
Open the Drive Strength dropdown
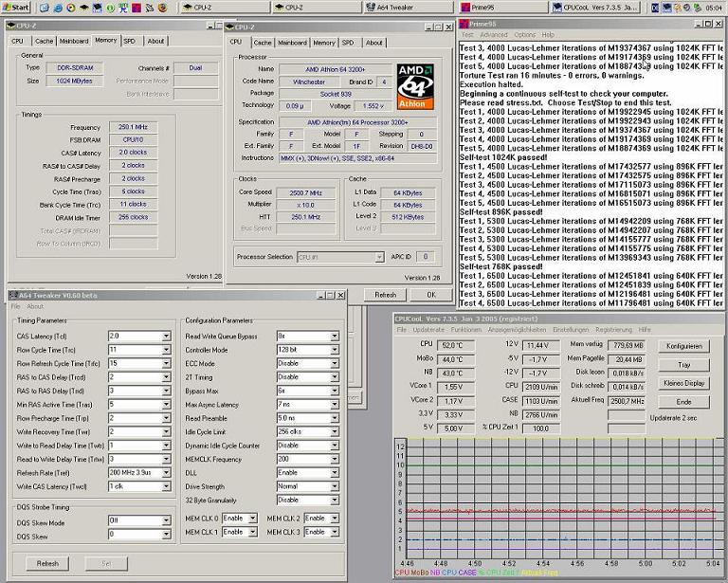tap(335, 486)
